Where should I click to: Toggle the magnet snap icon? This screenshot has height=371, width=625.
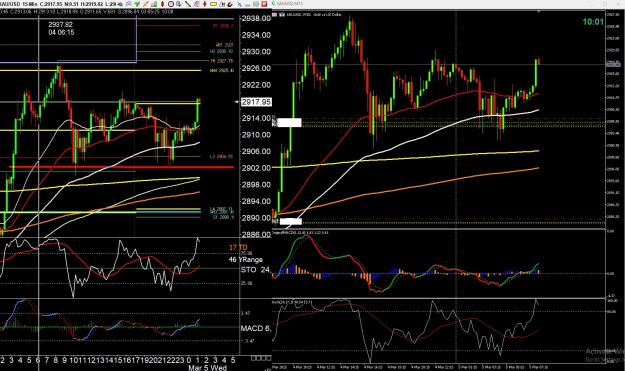[x=230, y=4]
